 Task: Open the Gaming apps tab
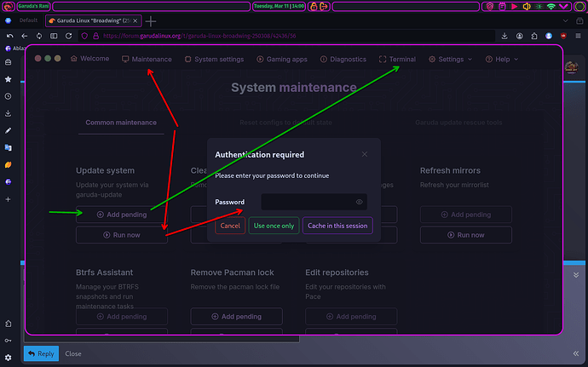[x=282, y=60]
